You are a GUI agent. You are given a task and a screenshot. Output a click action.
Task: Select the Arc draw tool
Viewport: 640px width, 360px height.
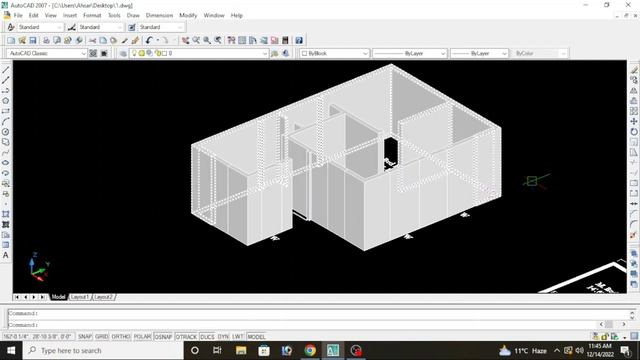pyautogui.click(x=6, y=122)
